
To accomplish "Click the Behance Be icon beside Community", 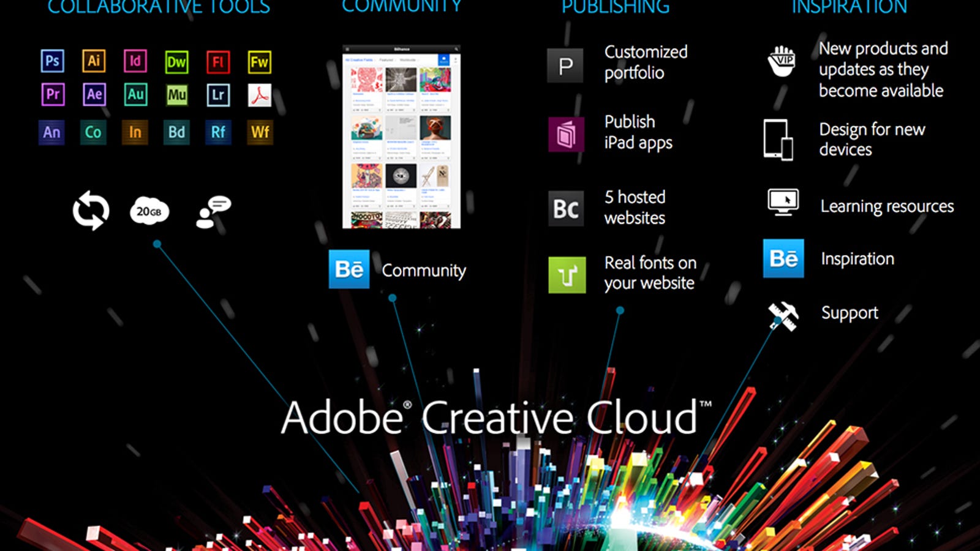I will 349,269.
